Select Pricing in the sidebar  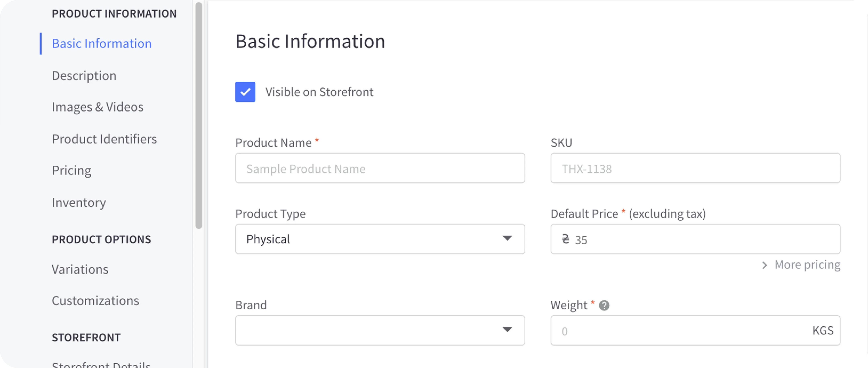tap(72, 170)
